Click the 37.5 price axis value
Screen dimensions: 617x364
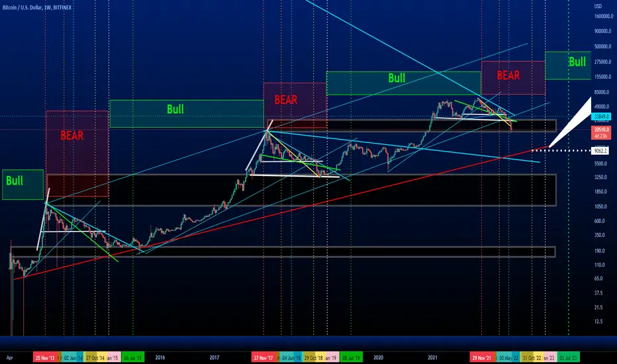(598, 293)
